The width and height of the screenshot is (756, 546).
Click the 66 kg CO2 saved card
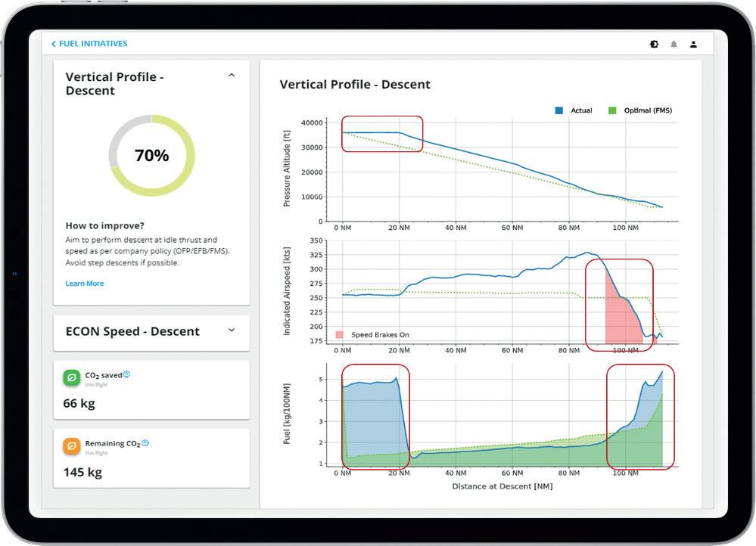pyautogui.click(x=151, y=389)
